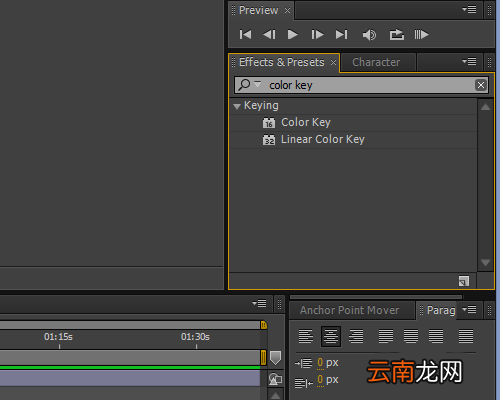Screen dimensions: 500x400
Task: Select the Paragraph tab
Action: [441, 310]
